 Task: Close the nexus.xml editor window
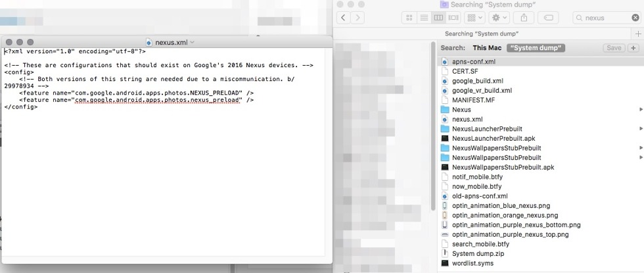point(9,42)
